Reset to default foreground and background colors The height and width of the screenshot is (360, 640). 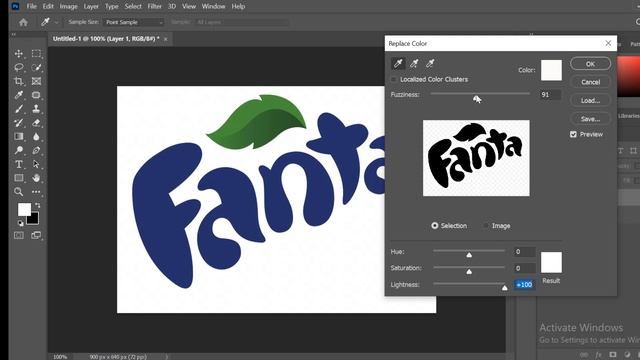pyautogui.click(x=20, y=223)
